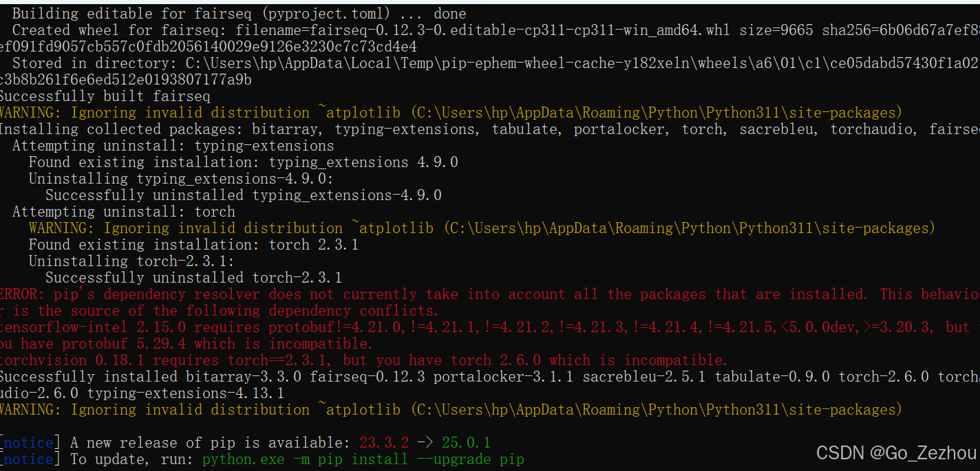Click the "<5.0.0dev,>=3.20.3" constraint text

[856, 327]
